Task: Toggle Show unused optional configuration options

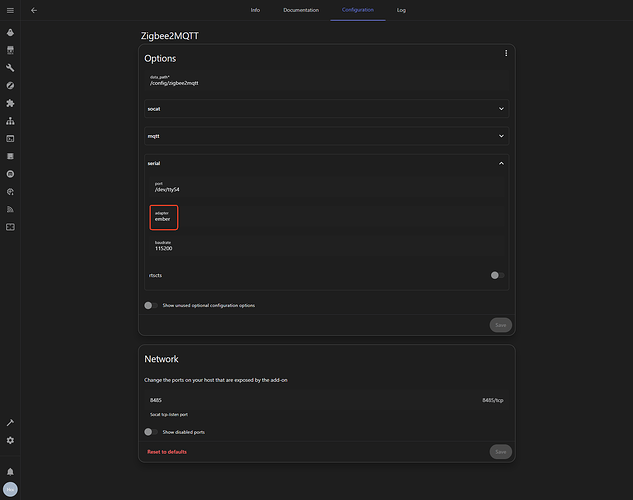Action: [x=151, y=305]
